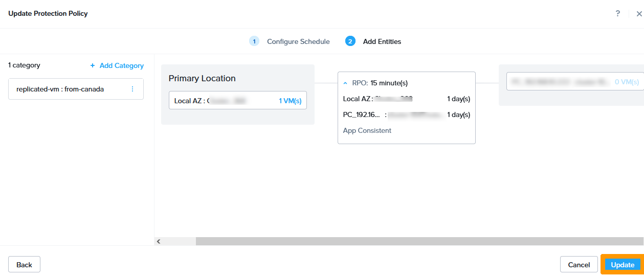Click Update to save the policy
The image size is (644, 277).
622,265
